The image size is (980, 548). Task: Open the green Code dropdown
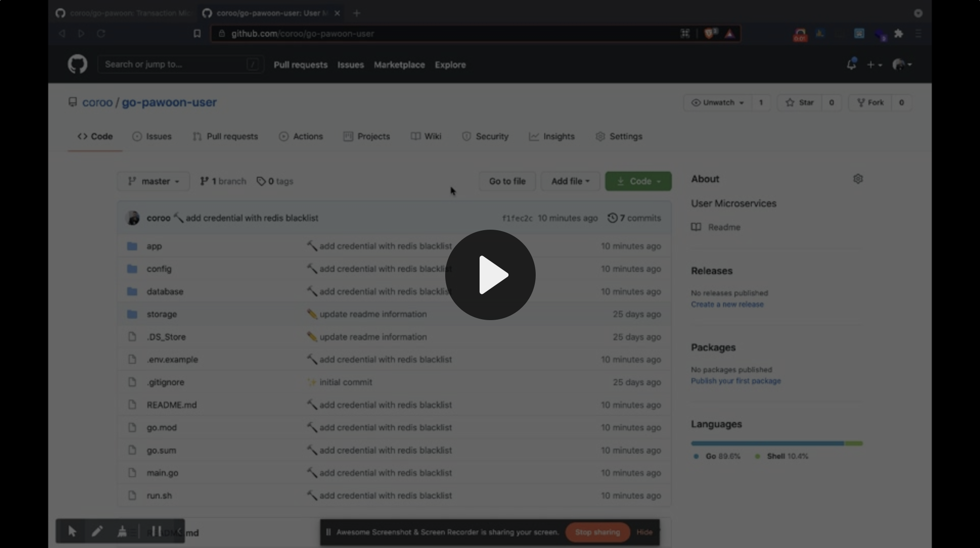638,181
